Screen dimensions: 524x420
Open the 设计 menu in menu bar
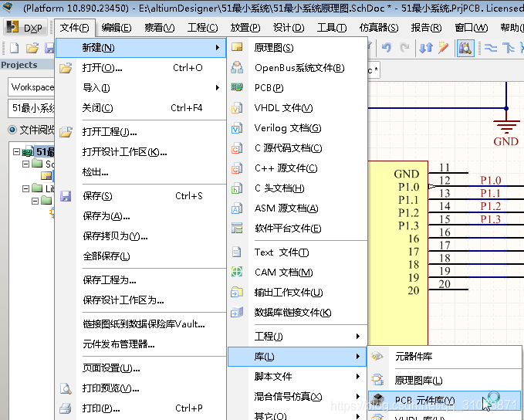288,28
